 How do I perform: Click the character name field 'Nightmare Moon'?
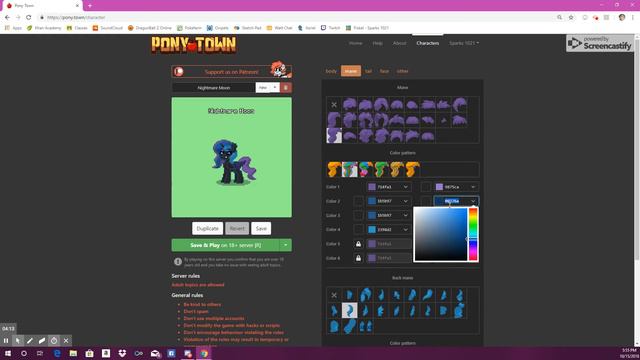[213, 87]
